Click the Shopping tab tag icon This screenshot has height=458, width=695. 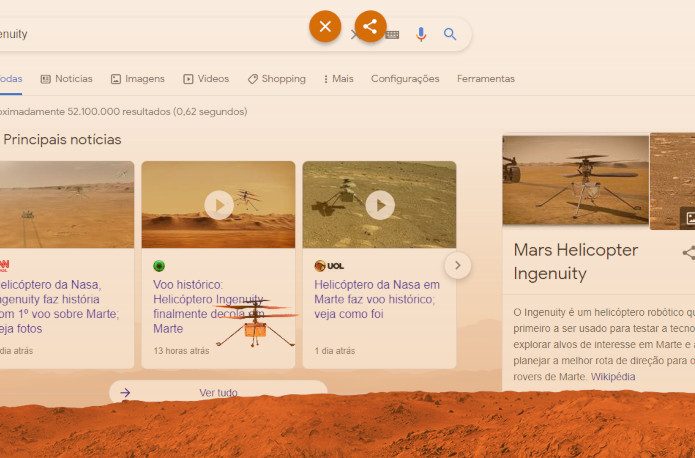coord(253,79)
